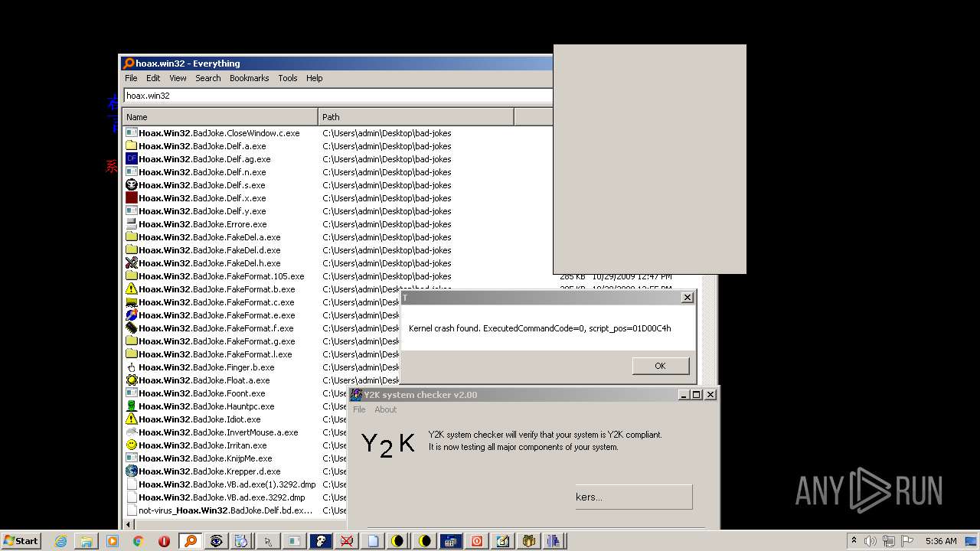The image size is (980, 551).
Task: Select Hoax.Win32.BadJoke.VB.ad.exe.3292.dmp file name
Action: (x=221, y=497)
